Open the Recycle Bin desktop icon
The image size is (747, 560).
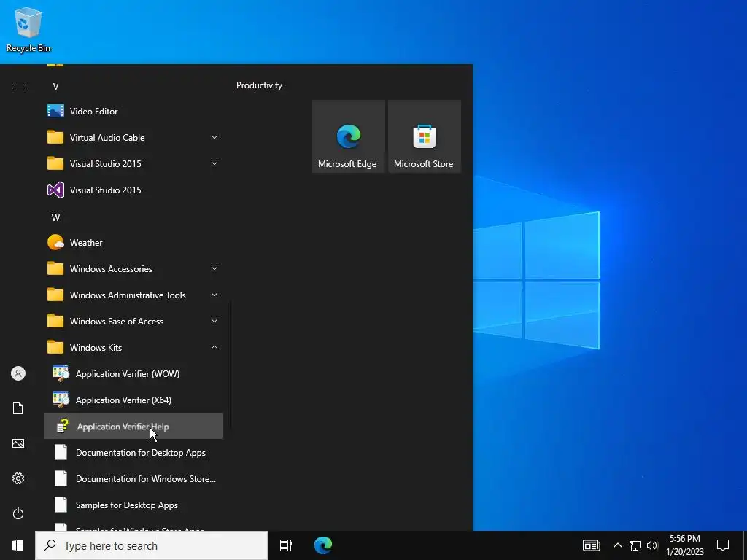click(x=28, y=29)
